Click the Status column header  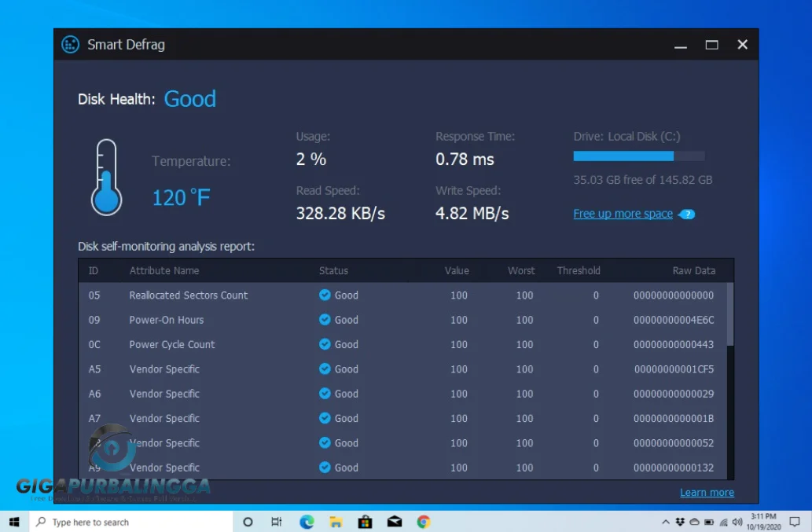click(x=333, y=270)
